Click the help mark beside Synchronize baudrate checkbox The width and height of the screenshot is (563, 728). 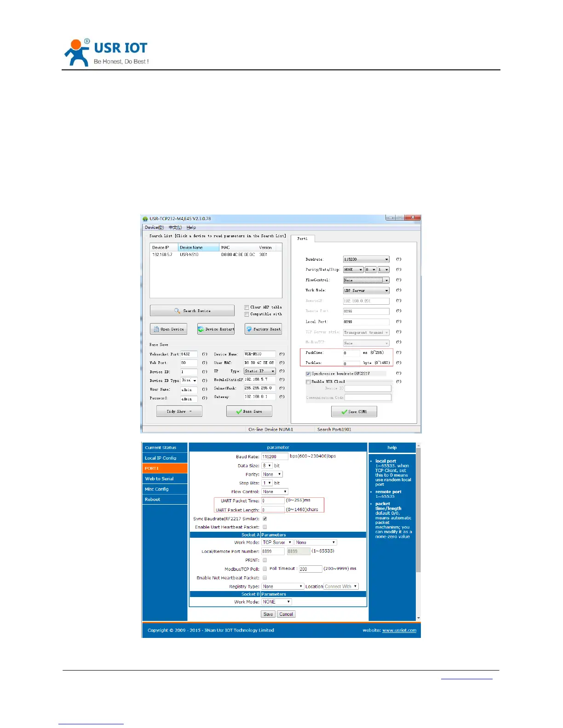click(x=399, y=373)
